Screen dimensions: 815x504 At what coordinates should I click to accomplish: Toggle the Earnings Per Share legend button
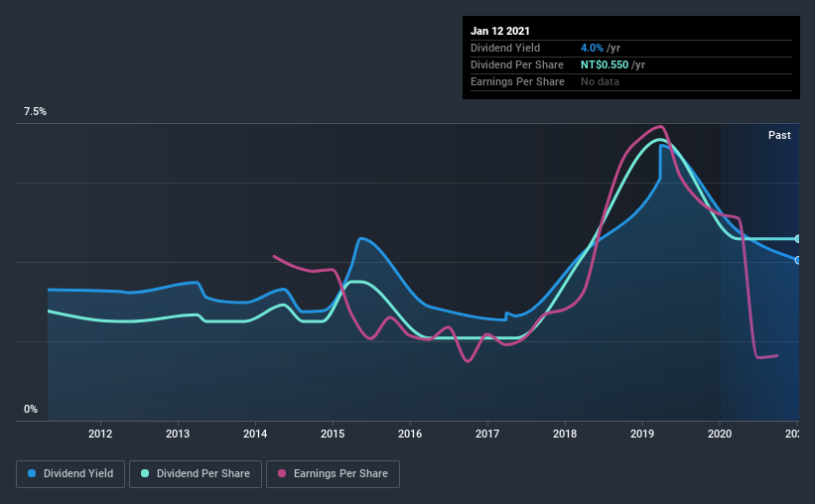333,474
